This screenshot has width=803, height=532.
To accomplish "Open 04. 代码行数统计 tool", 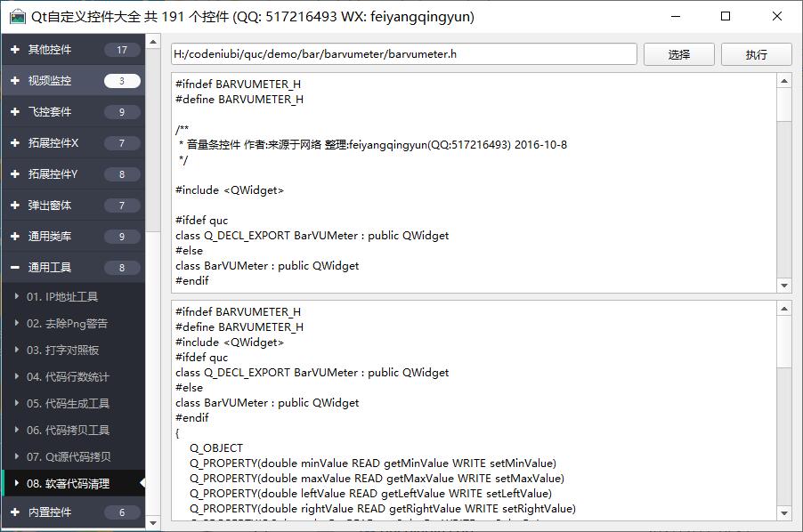I will (68, 376).
